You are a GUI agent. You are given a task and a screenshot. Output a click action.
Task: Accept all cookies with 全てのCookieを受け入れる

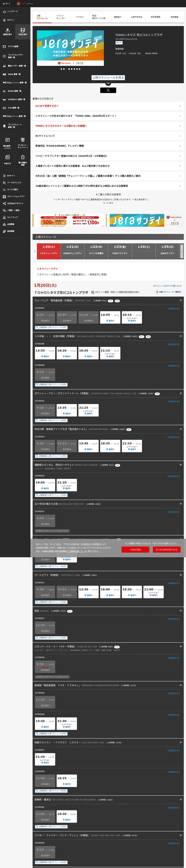(167, 550)
